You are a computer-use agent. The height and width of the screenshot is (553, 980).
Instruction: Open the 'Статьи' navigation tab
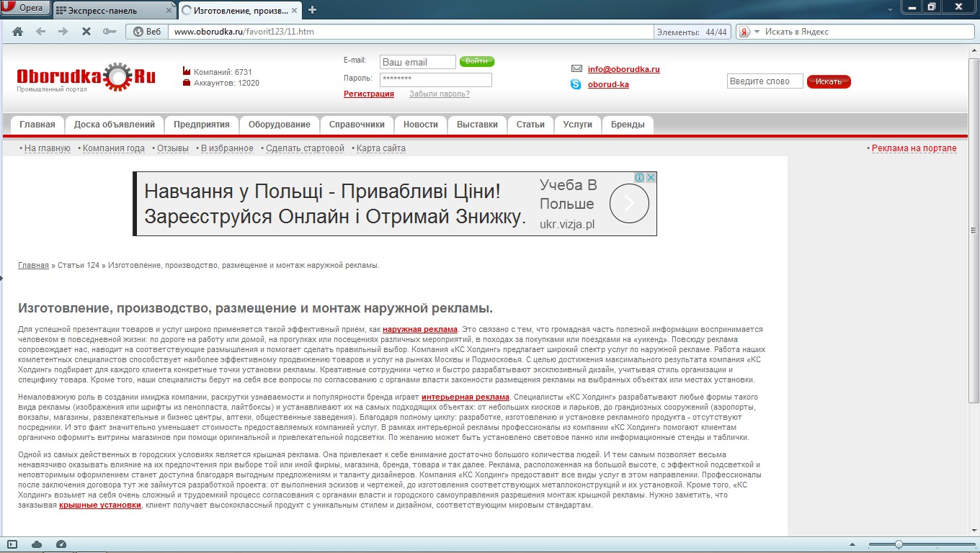(x=531, y=125)
